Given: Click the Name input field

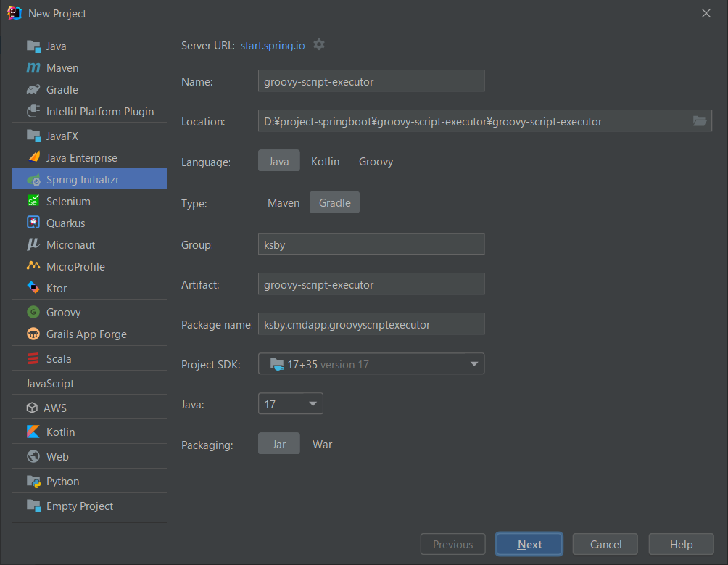Looking at the screenshot, I should pos(371,81).
